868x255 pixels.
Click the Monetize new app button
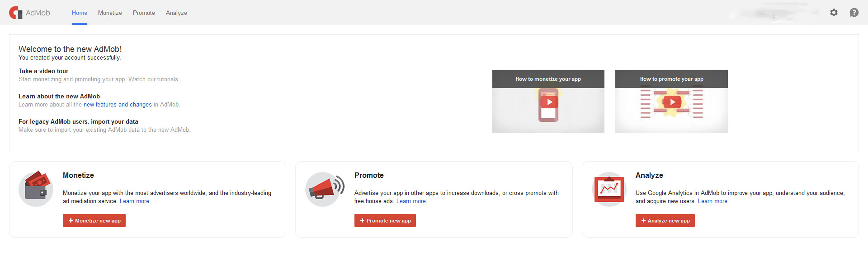[x=94, y=221]
